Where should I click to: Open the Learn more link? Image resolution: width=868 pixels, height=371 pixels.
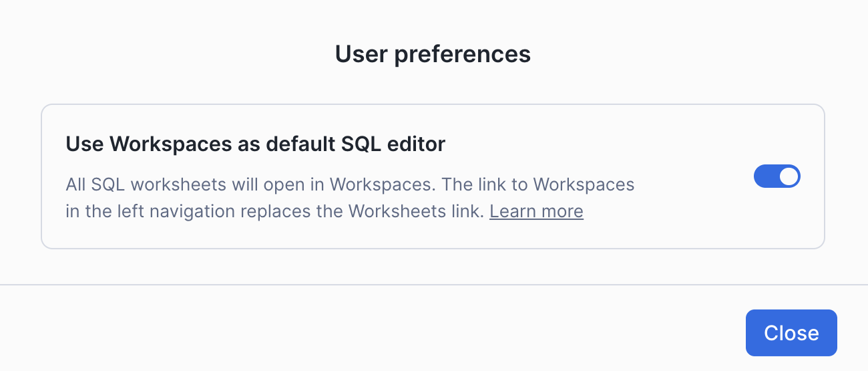coord(536,212)
